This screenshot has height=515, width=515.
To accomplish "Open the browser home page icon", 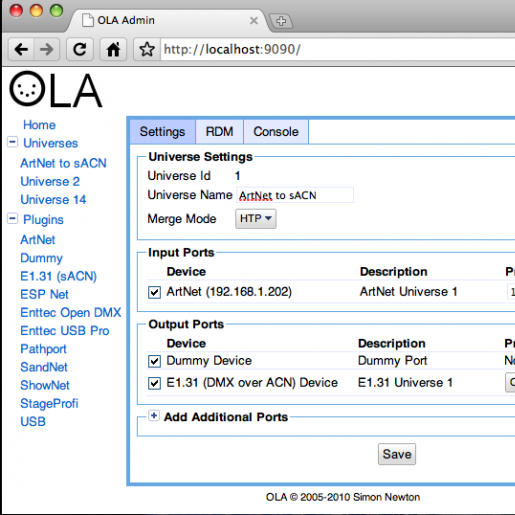I will coord(113,49).
